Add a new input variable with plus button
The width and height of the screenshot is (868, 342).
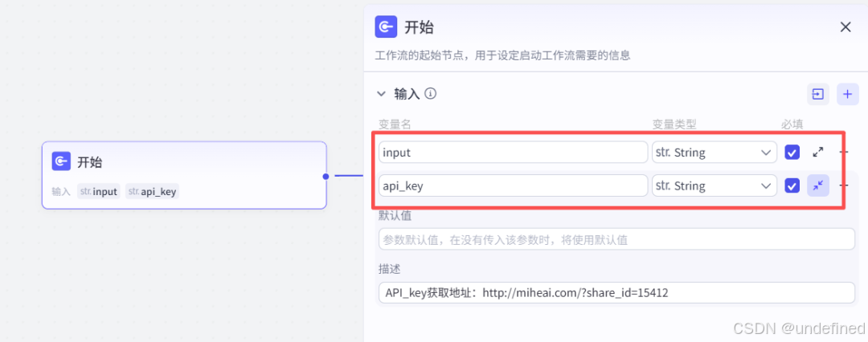click(x=848, y=94)
